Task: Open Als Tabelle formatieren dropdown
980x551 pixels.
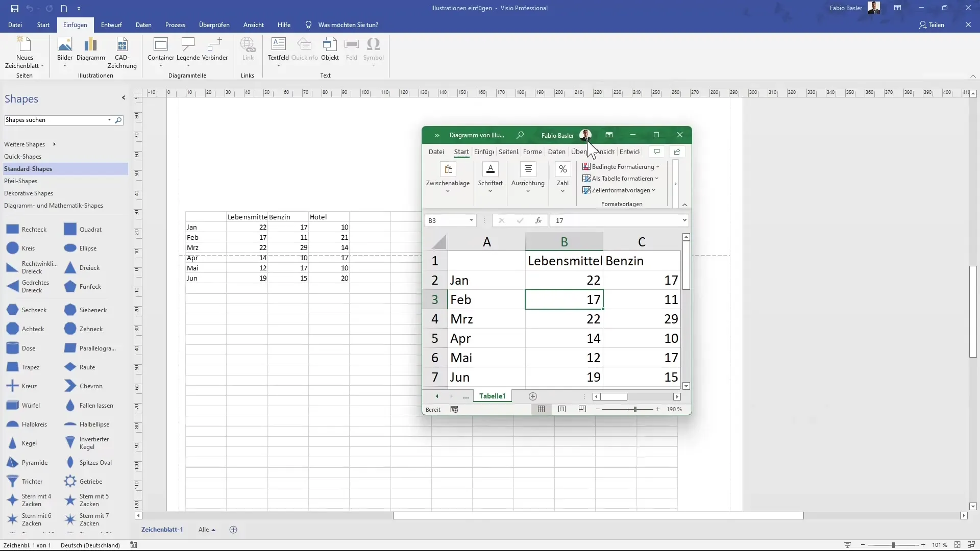Action: (621, 179)
